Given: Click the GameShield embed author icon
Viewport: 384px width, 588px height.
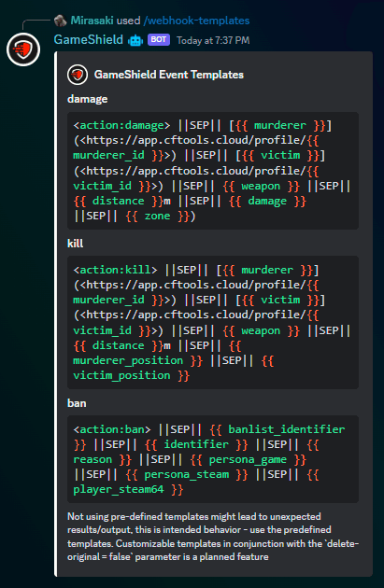Looking at the screenshot, I should pos(78,75).
